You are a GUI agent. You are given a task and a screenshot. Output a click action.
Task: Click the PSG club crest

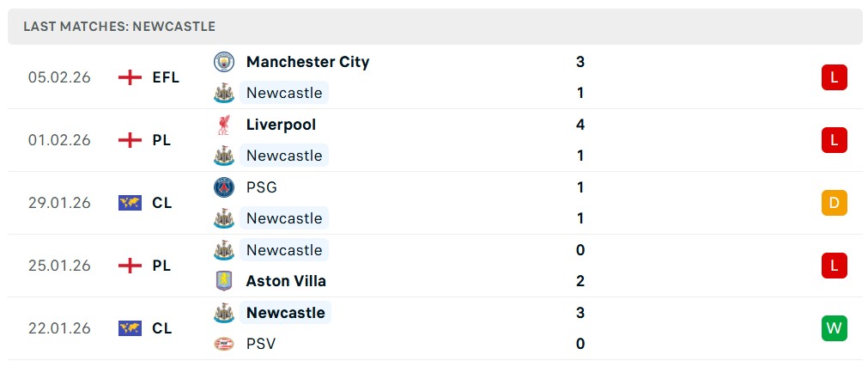click(x=224, y=187)
